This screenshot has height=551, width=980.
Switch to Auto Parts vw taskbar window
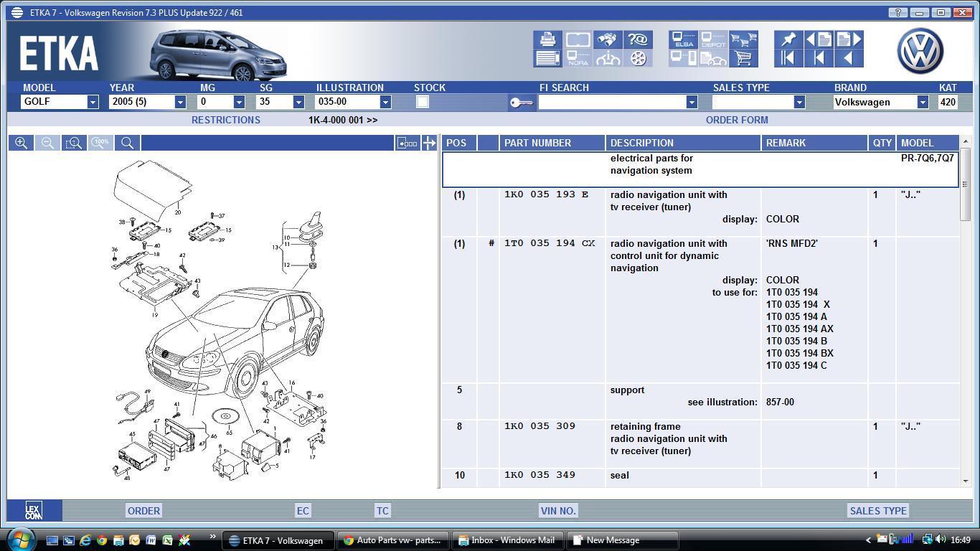pos(393,540)
